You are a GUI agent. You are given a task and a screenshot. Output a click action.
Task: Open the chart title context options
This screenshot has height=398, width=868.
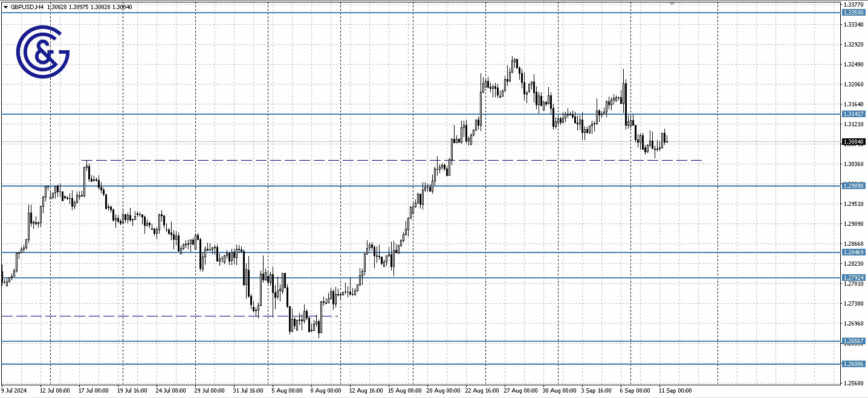coord(27,7)
